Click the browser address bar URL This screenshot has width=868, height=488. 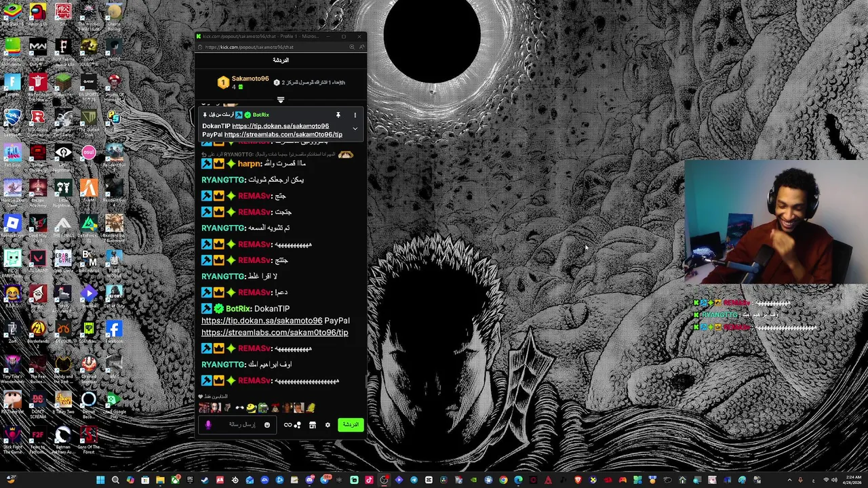coord(249,47)
